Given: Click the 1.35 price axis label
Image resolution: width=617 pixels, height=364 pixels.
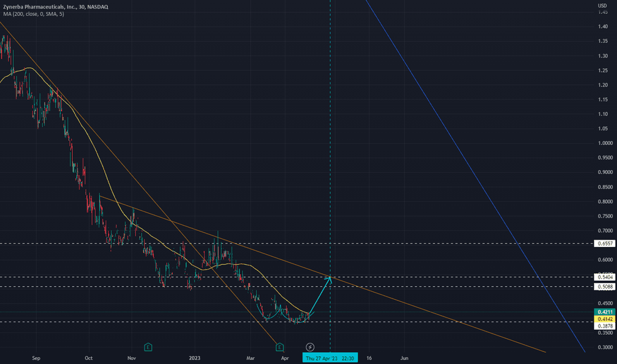Looking at the screenshot, I should (603, 41).
